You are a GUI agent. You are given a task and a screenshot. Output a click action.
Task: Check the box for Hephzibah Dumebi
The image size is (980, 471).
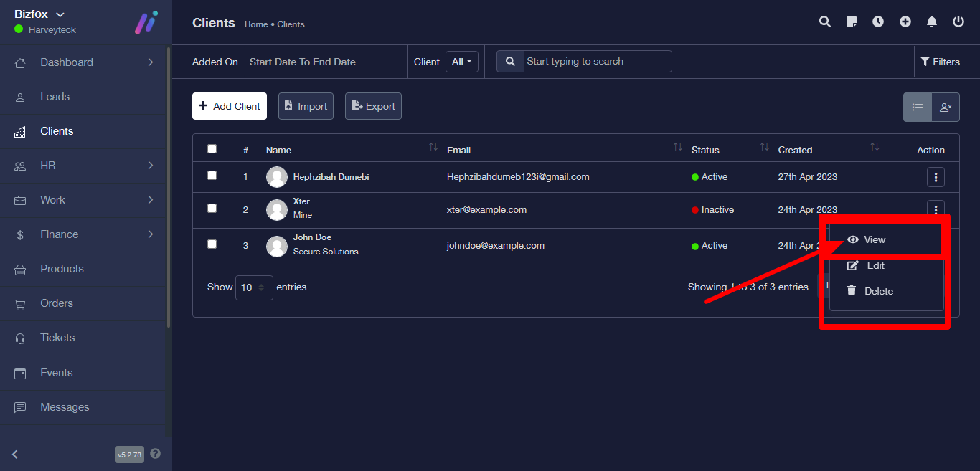tap(212, 176)
